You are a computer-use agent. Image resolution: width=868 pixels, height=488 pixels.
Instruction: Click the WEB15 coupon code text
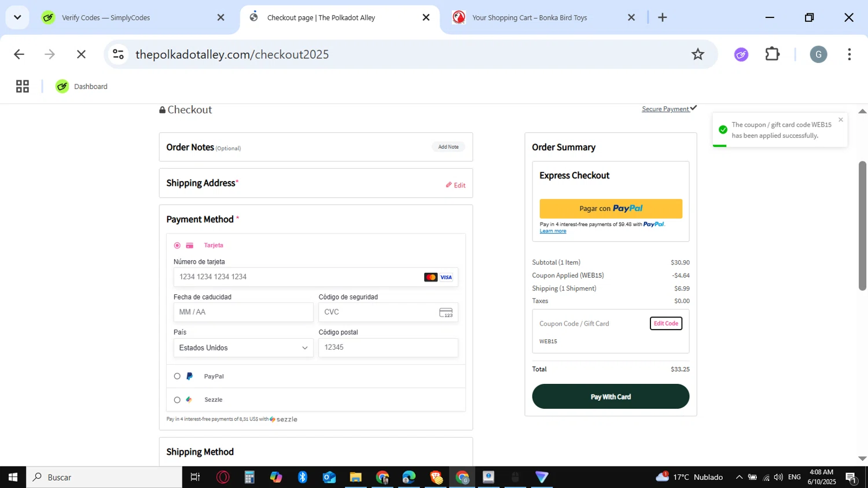pos(548,341)
